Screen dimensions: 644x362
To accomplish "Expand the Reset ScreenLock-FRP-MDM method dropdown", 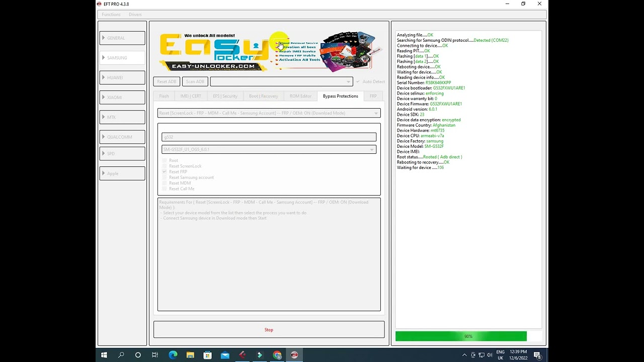I will (x=269, y=113).
